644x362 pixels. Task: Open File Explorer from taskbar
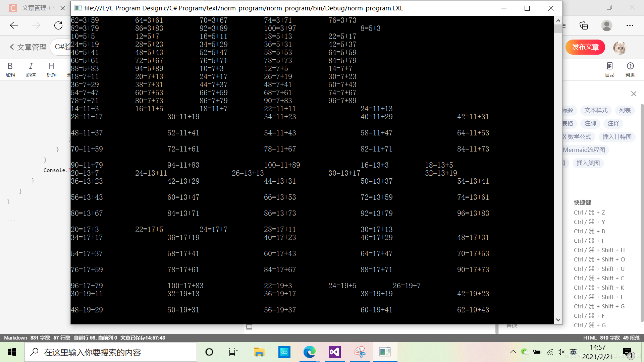(259, 352)
